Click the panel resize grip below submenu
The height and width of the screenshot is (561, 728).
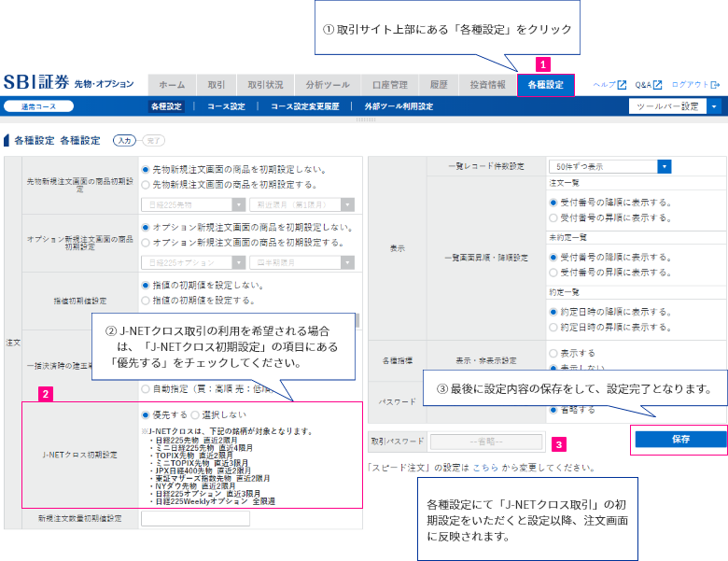pos(365,119)
